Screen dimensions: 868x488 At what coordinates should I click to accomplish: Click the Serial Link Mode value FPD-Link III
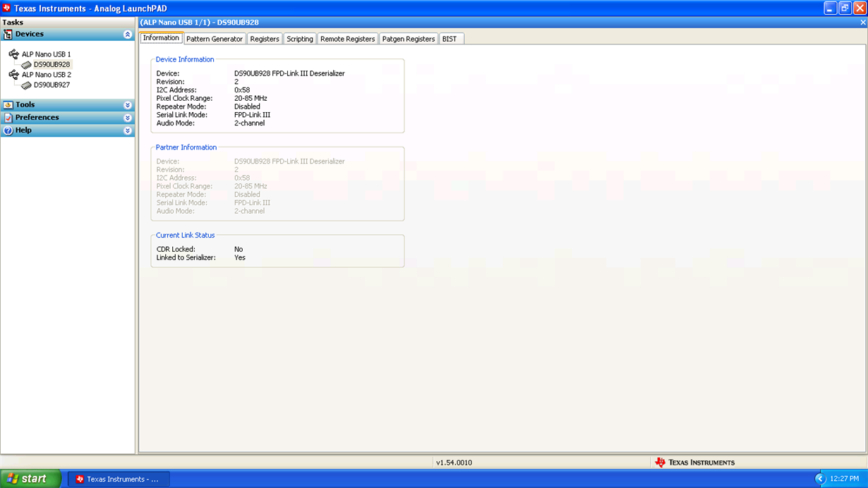coord(252,115)
